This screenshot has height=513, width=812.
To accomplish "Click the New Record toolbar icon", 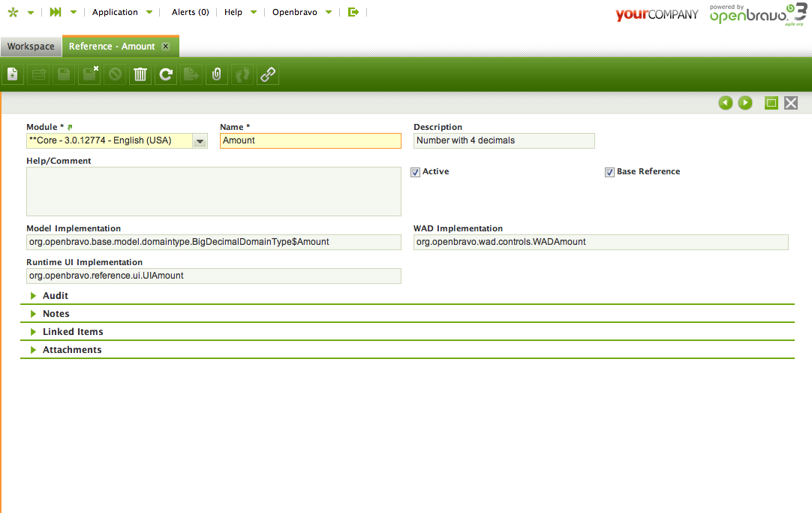I will (x=13, y=74).
